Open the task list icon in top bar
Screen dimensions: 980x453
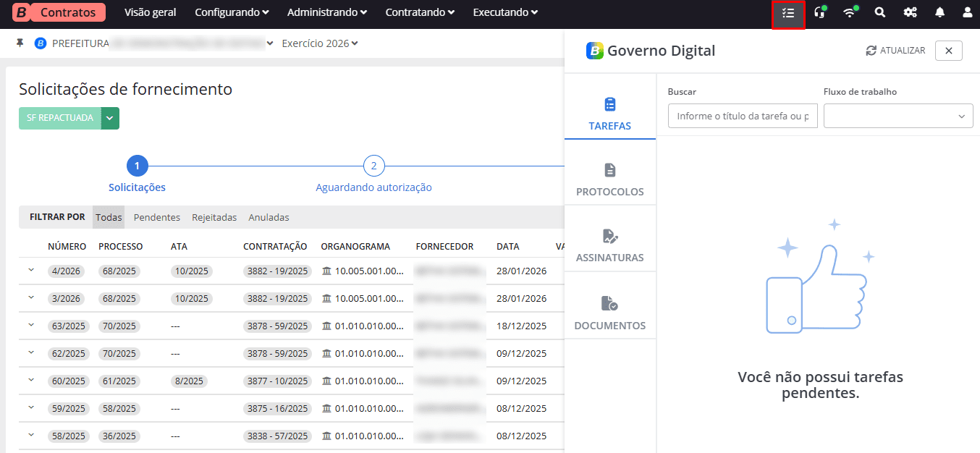(788, 13)
